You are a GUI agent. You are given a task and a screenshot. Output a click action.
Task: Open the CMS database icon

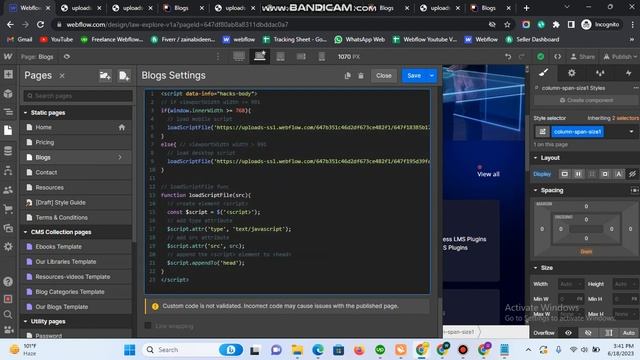[8, 151]
